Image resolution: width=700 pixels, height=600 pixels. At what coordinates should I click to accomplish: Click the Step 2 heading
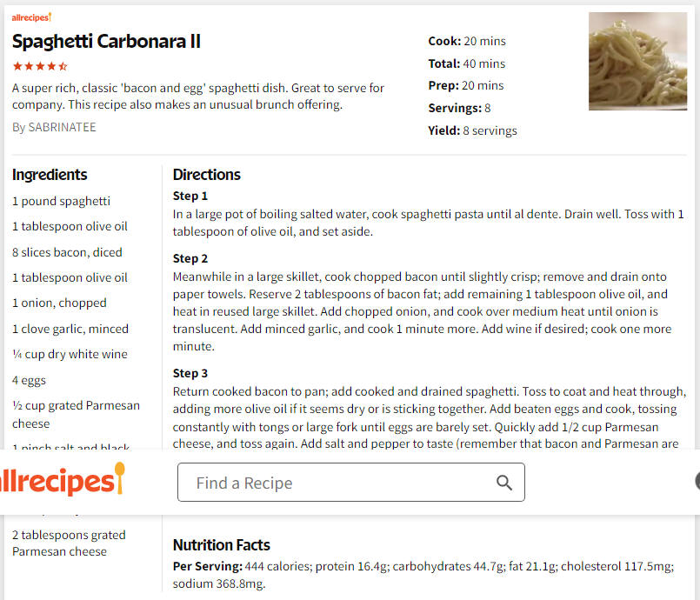tap(190, 258)
